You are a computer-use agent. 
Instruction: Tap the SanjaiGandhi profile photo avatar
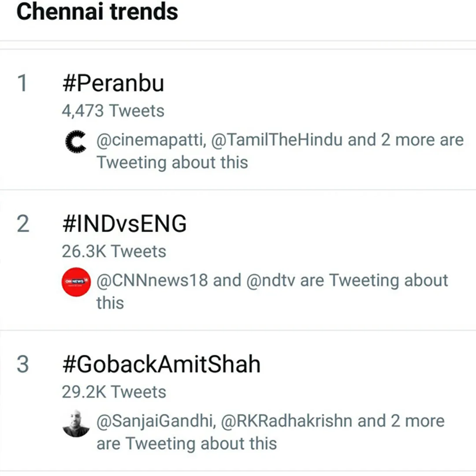tap(76, 423)
